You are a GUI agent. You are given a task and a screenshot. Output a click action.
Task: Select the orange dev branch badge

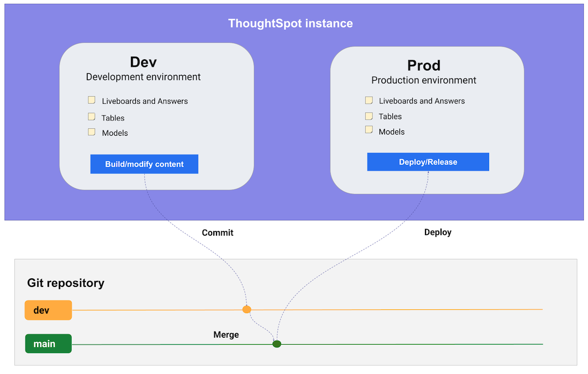(48, 310)
